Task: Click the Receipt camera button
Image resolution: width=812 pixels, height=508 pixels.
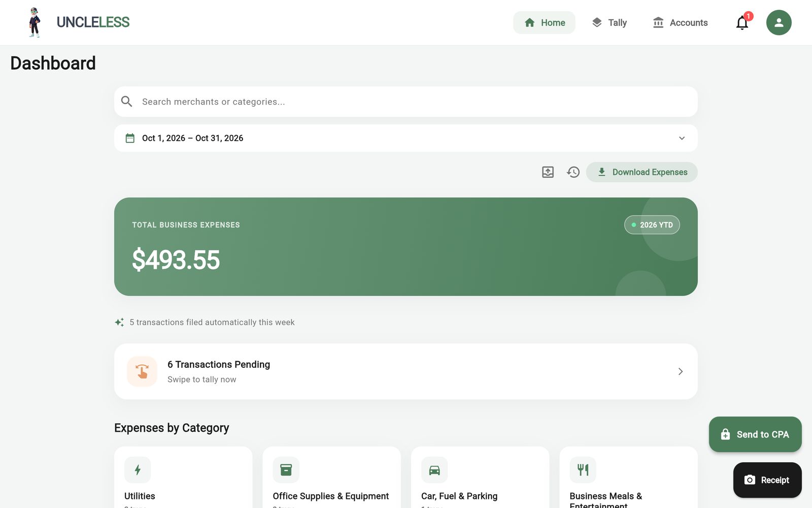Action: (x=767, y=480)
